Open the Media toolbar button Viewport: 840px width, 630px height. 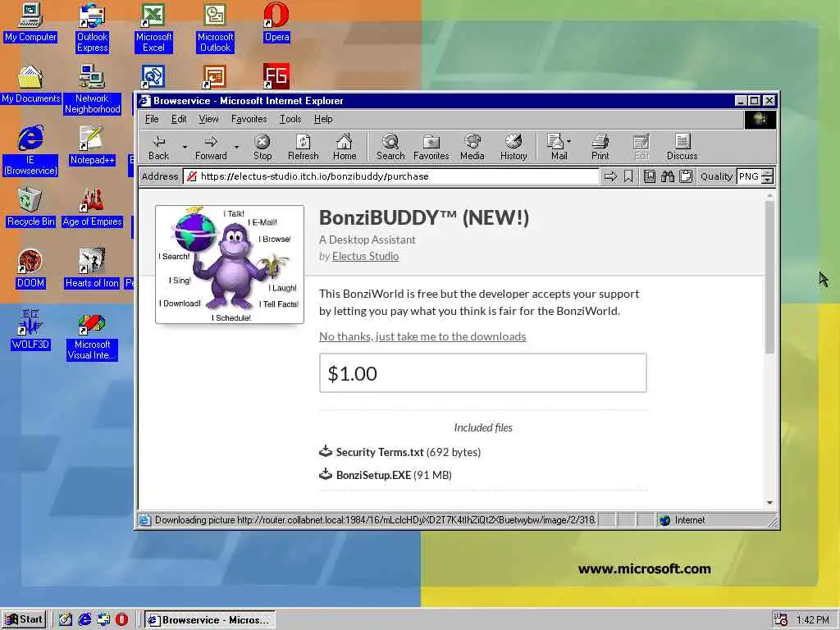[472, 147]
